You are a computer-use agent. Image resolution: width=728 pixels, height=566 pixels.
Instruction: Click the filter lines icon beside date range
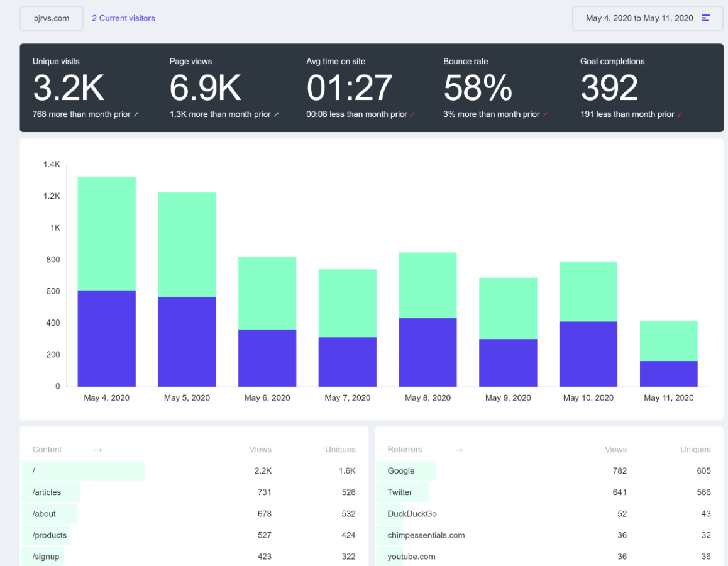click(706, 18)
